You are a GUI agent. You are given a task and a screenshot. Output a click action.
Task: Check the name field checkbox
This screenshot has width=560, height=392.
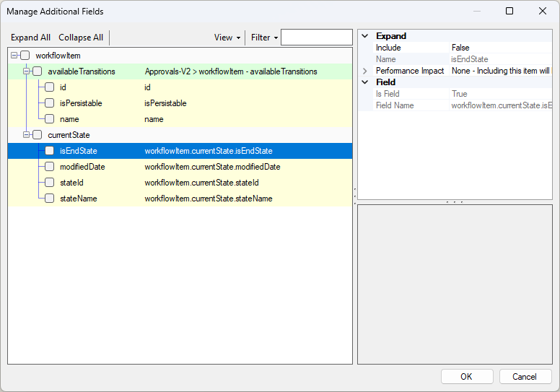pos(49,119)
